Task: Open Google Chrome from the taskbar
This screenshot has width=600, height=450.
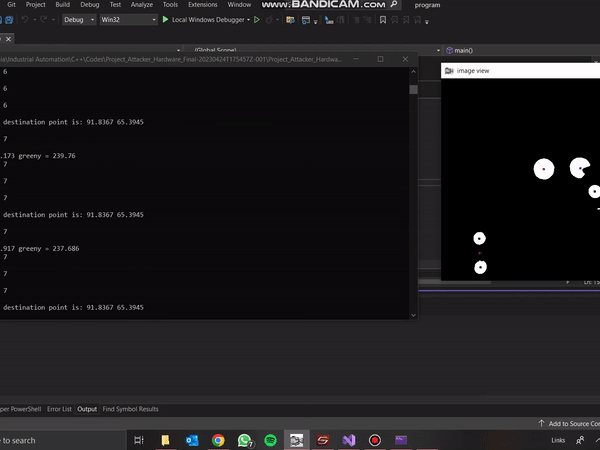Action: click(218, 440)
